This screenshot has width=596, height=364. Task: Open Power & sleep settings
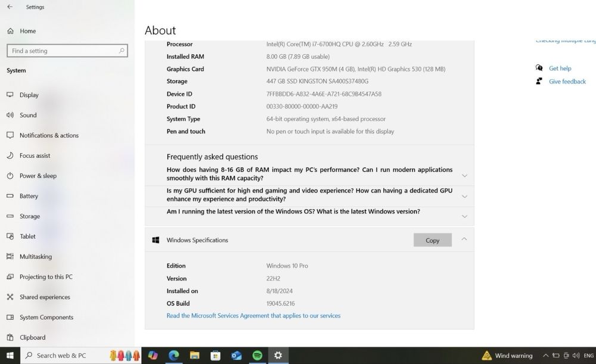click(x=38, y=176)
